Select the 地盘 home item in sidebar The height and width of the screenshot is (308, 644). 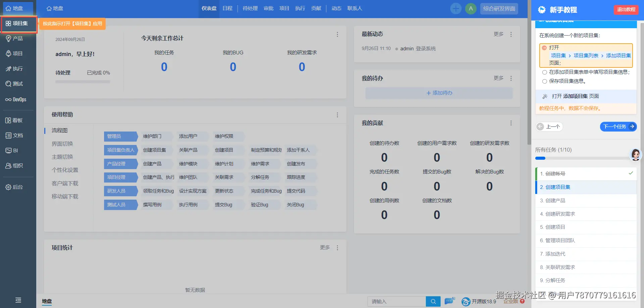click(18, 8)
